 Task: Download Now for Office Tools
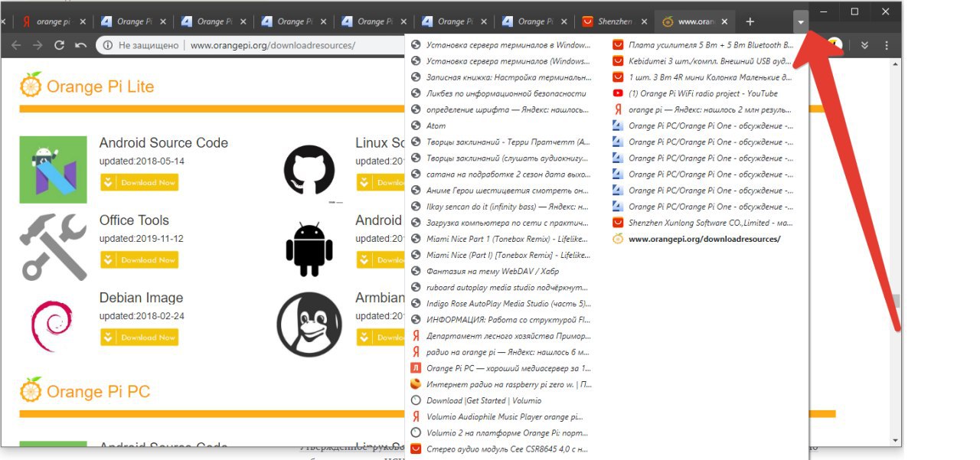(x=139, y=259)
